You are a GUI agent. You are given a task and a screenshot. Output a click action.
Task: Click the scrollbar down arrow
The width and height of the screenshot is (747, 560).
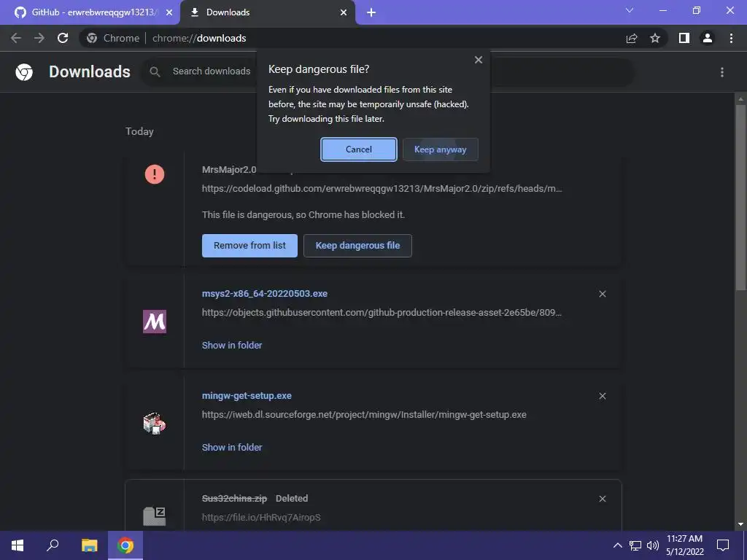pos(740,525)
